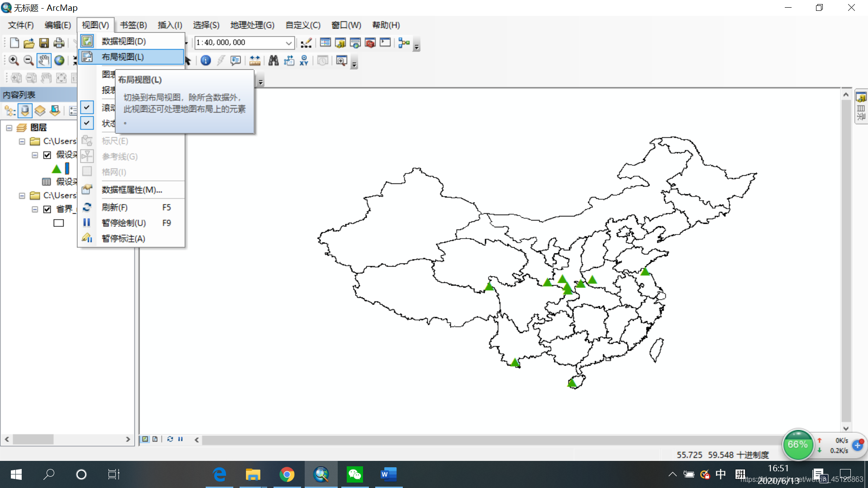Click 数据框属性(M)... menu entry
The width and height of the screenshot is (868, 488).
[132, 190]
